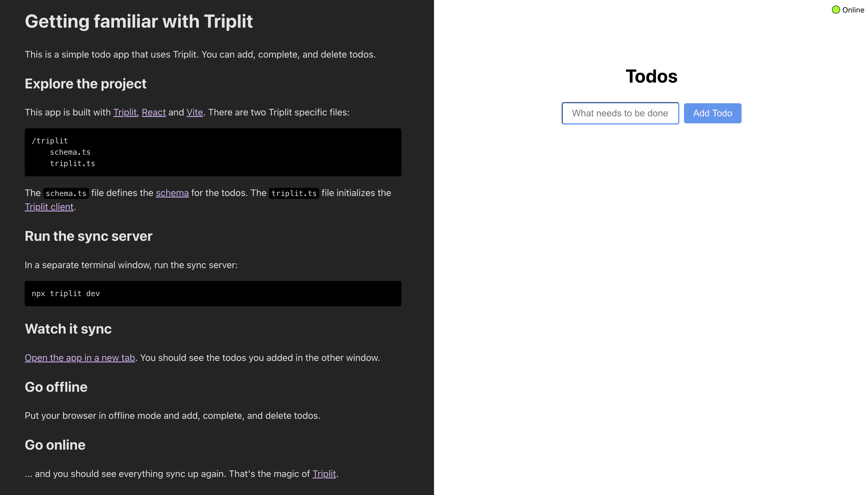The width and height of the screenshot is (868, 495).
Task: Click the inline 'triplit.ts' code label
Action: [294, 193]
